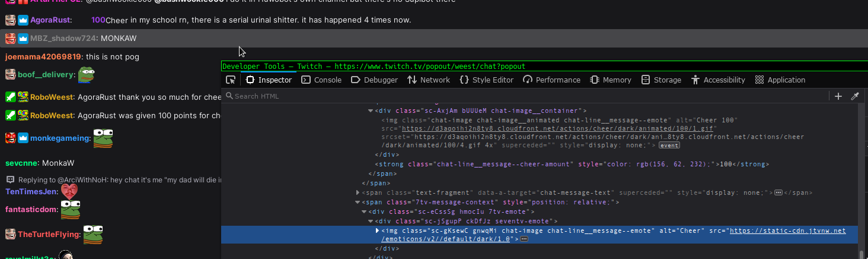This screenshot has height=259, width=868.
Task: Select the strong cheer-amount element line
Action: (x=572, y=164)
